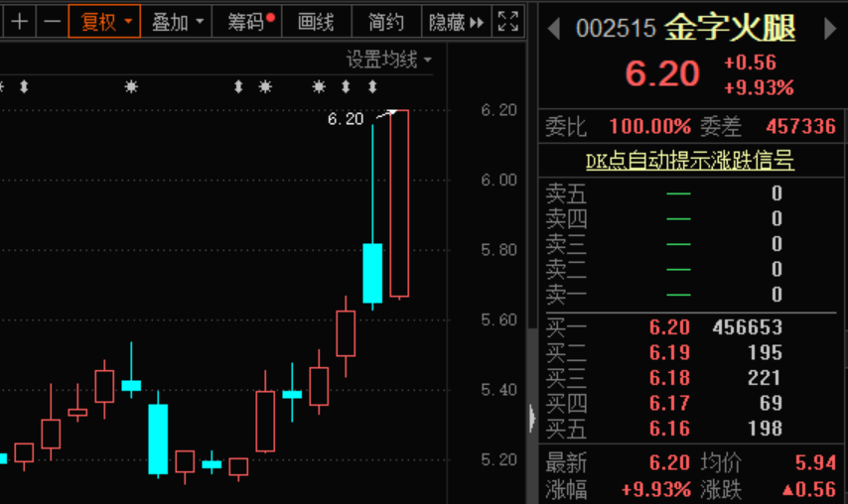This screenshot has height=504, width=848.
Task: Toggle fullscreen chart view icon
Action: pyautogui.click(x=507, y=22)
